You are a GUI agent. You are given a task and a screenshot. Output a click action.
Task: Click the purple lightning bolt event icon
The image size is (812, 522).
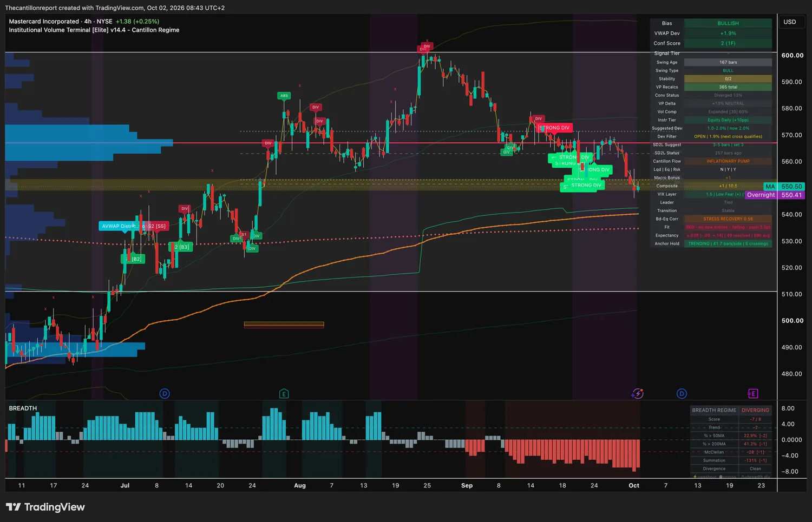[638, 393]
